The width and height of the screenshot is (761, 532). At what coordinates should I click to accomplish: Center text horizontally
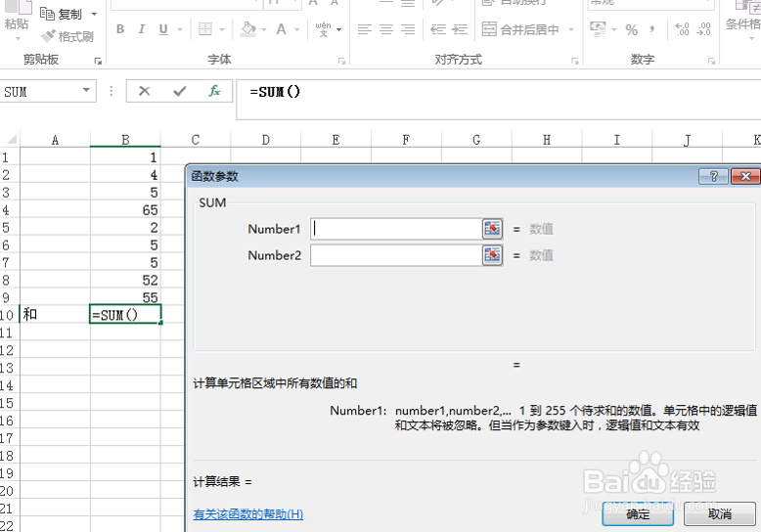pyautogui.click(x=386, y=29)
